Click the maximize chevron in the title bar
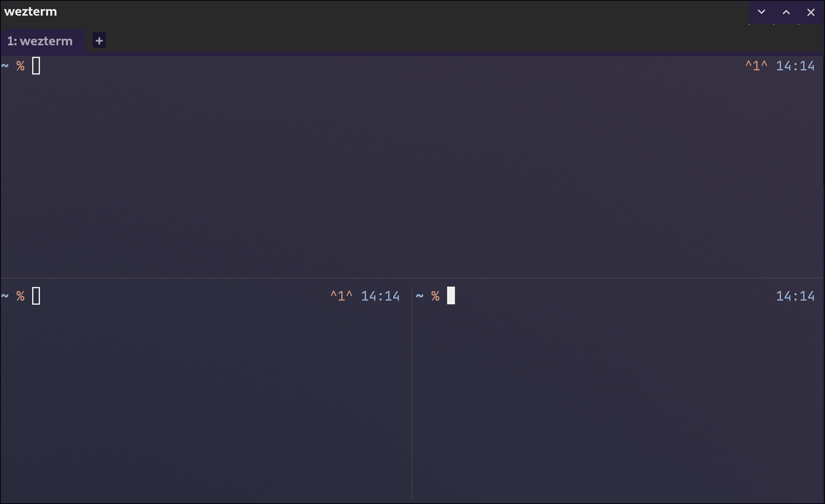 [x=785, y=12]
